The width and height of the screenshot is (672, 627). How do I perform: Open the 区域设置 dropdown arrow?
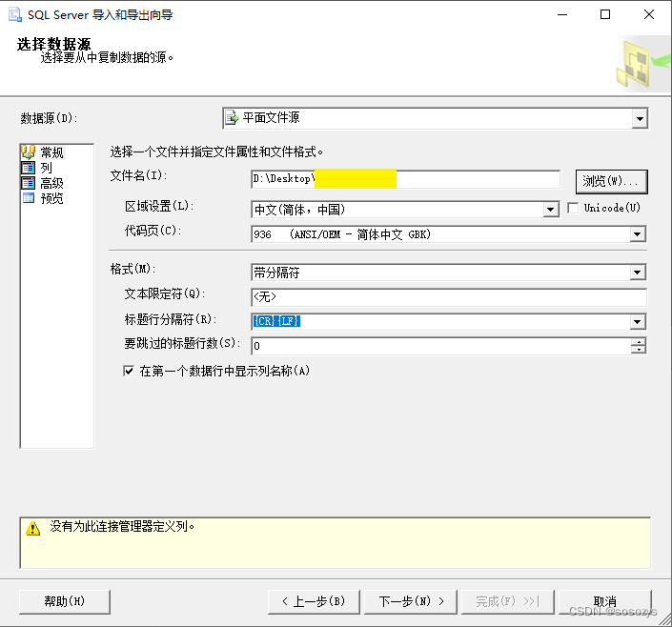pos(550,210)
